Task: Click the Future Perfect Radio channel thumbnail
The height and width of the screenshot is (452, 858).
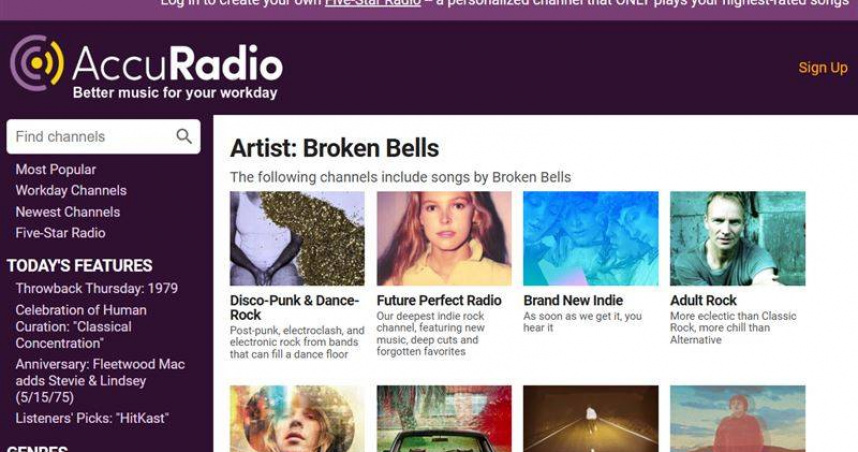Action: coord(444,239)
